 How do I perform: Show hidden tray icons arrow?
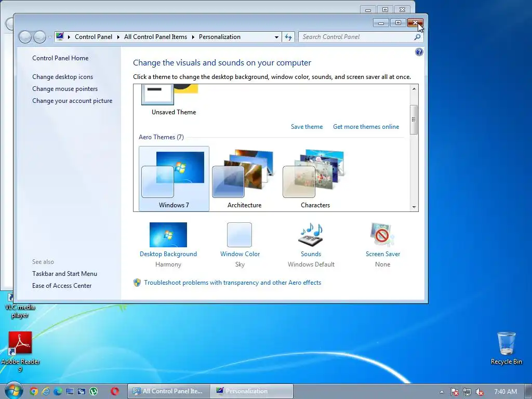coord(442,392)
